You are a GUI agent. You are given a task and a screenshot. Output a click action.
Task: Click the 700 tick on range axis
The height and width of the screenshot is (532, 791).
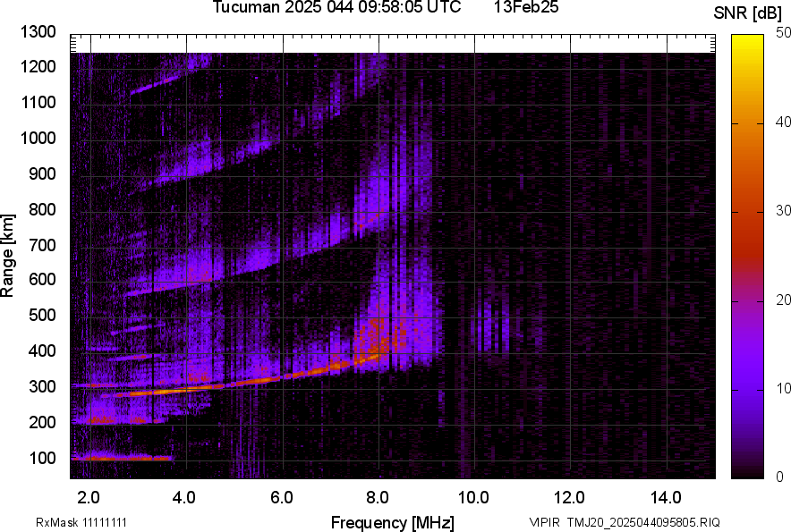[45, 245]
